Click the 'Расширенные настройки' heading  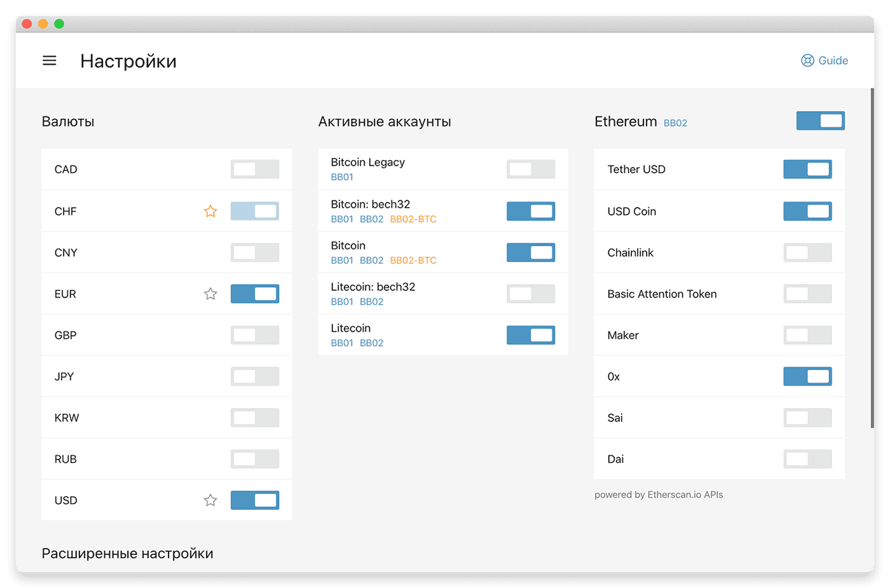tap(127, 554)
